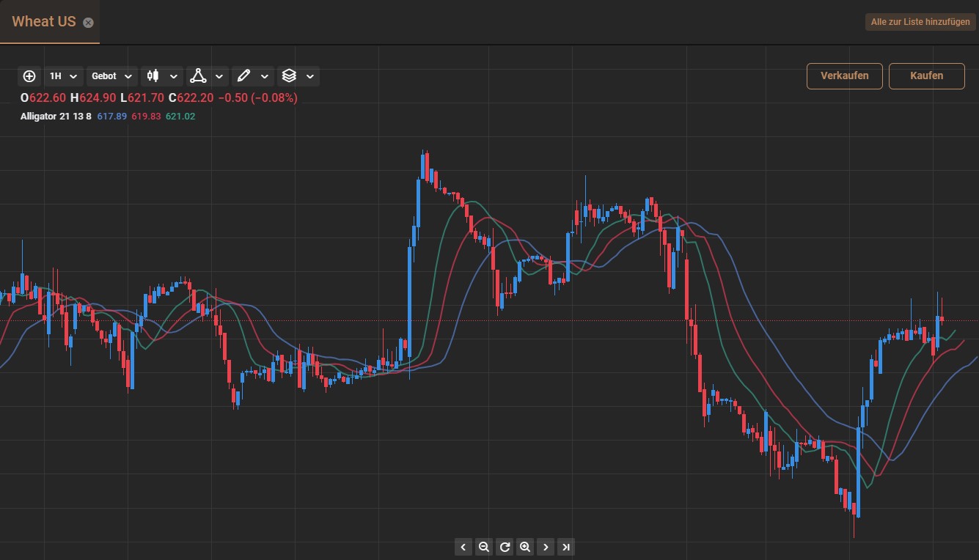Click the open price O622.60
The height and width of the screenshot is (560, 979).
click(x=43, y=97)
